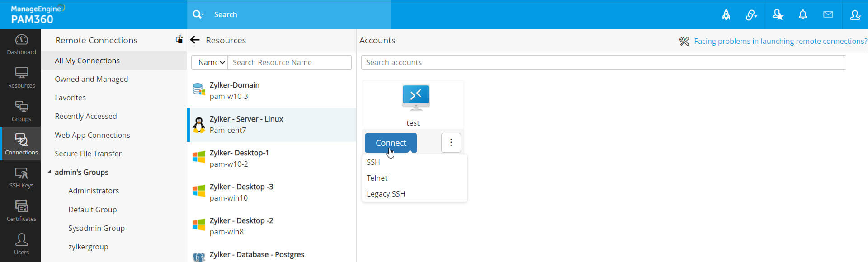The height and width of the screenshot is (262, 868).
Task: Open the user profile icon
Action: [855, 15]
